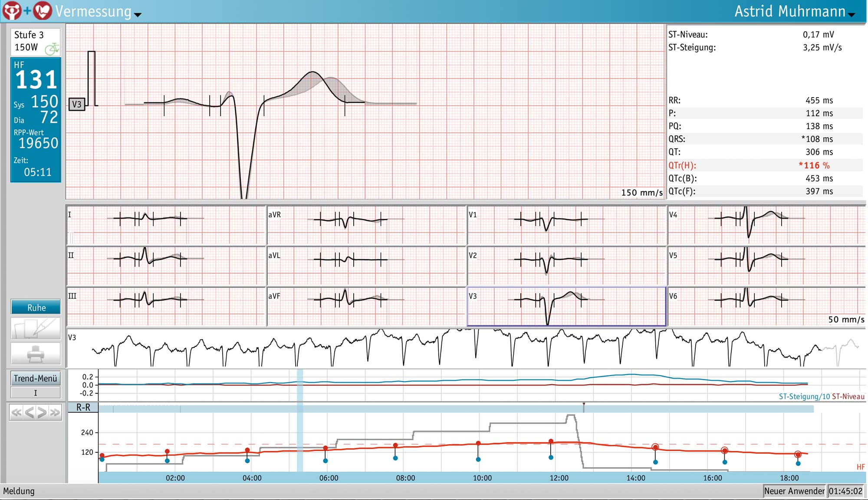
Task: Select the V4 lead thumbnail
Action: 766,225
